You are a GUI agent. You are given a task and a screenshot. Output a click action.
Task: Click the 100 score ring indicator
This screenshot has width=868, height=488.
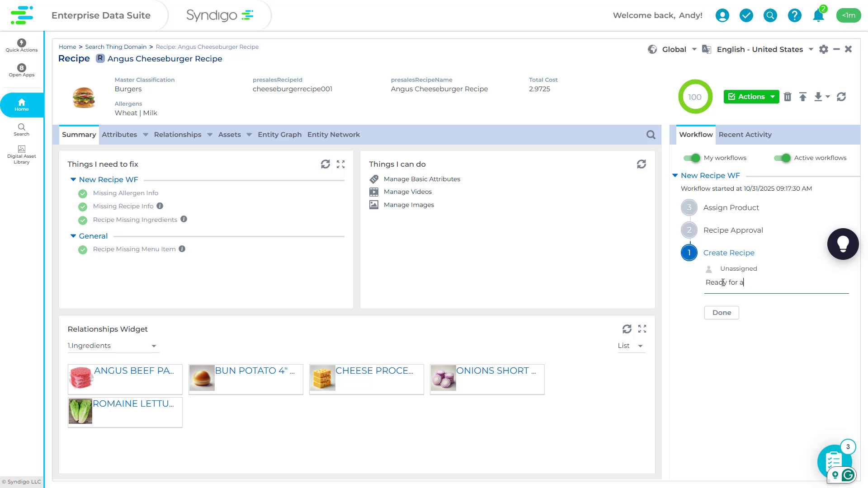click(695, 96)
